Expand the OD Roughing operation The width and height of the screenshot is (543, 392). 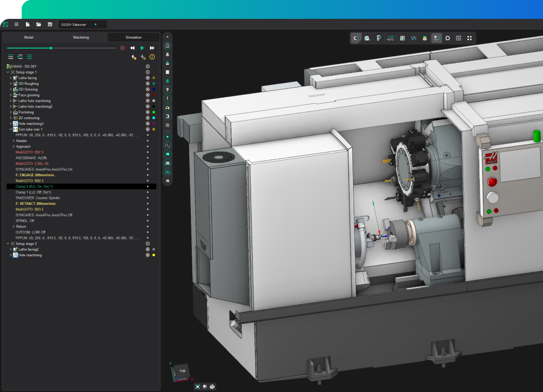[x=11, y=83]
